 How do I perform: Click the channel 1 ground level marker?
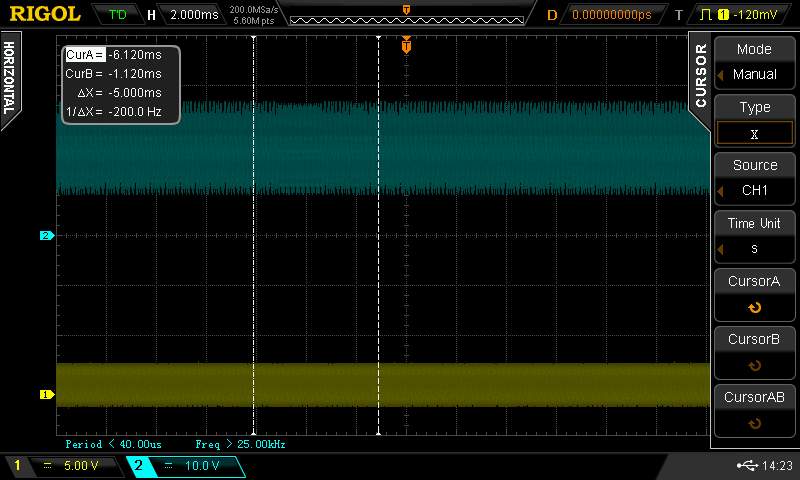tap(45, 394)
